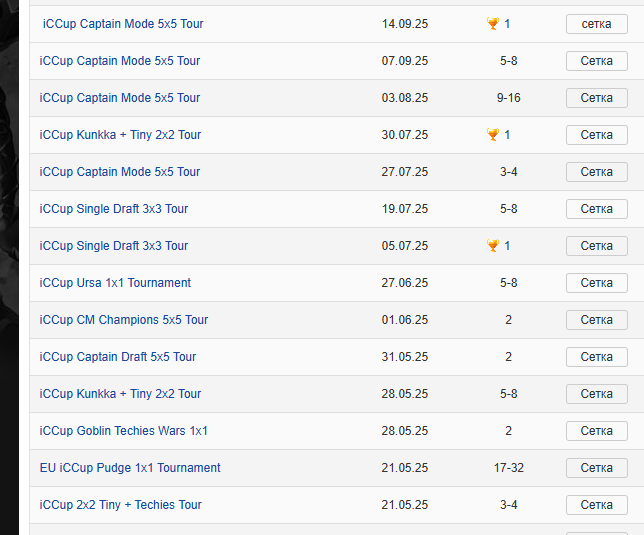Image resolution: width=644 pixels, height=535 pixels.
Task: Open iCCup Goblin Techies Wars 1x1 link
Action: coord(124,431)
